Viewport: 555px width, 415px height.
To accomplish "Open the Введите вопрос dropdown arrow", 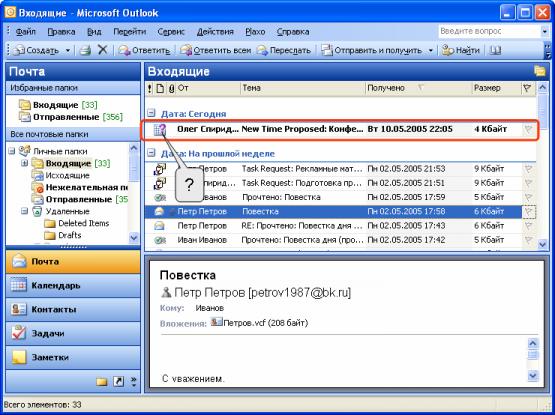I will [x=544, y=32].
